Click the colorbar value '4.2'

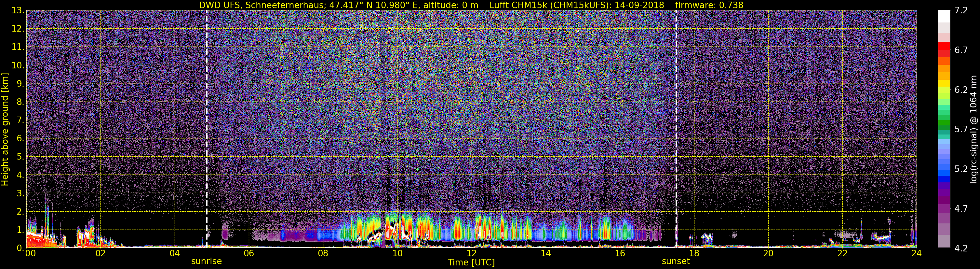click(961, 248)
